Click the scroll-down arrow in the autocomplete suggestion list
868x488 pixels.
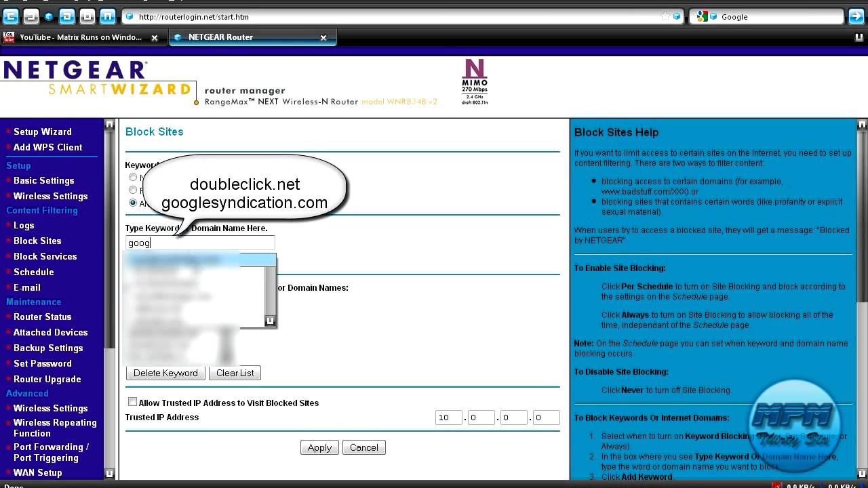270,321
